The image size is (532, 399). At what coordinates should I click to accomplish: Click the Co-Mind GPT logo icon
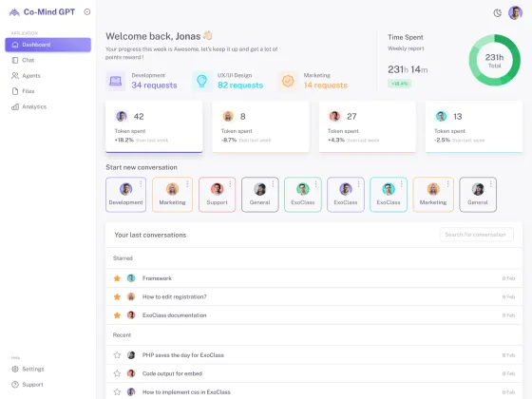coord(14,12)
